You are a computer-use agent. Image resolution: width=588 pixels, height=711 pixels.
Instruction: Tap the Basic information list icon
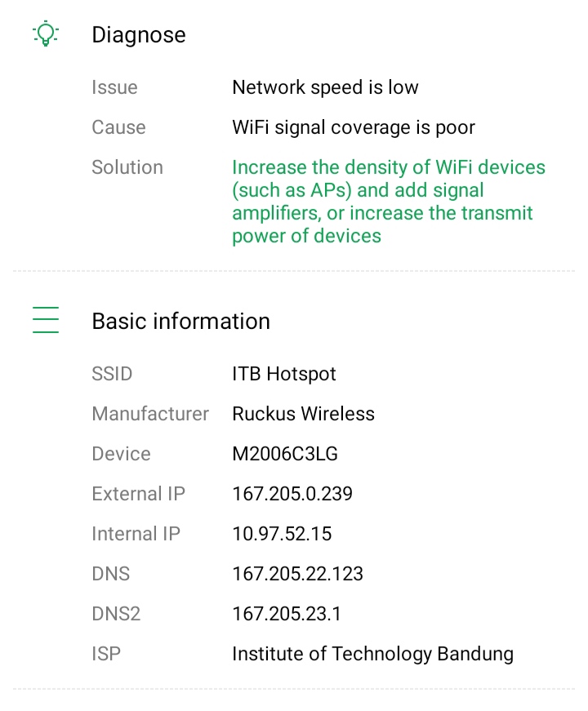pyautogui.click(x=46, y=320)
